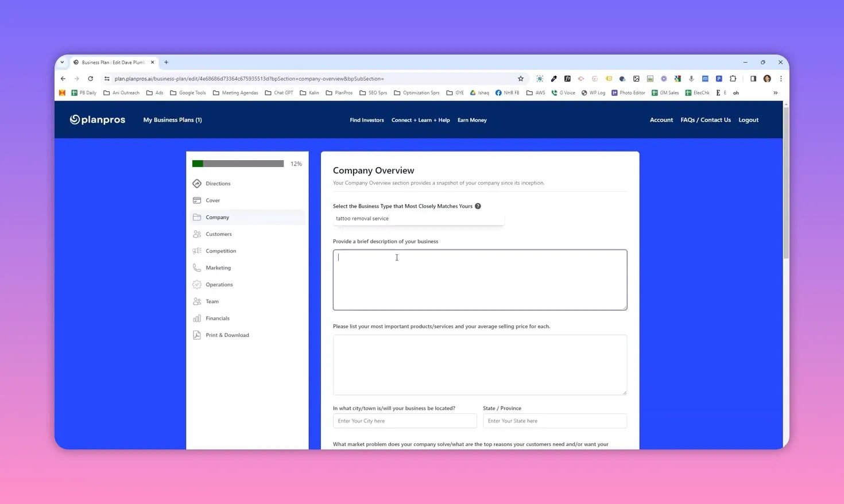
Task: Click the Operations gear icon
Action: [197, 284]
